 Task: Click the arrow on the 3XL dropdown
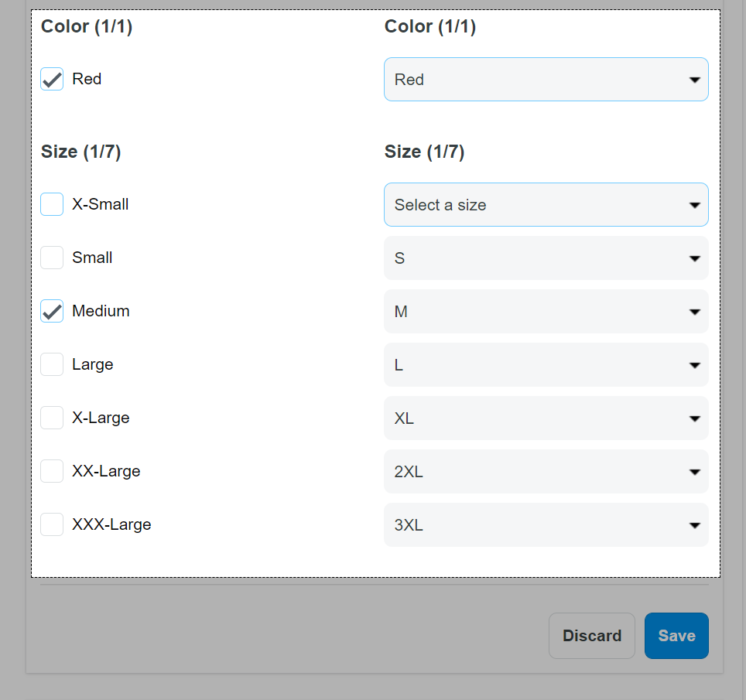(x=695, y=525)
